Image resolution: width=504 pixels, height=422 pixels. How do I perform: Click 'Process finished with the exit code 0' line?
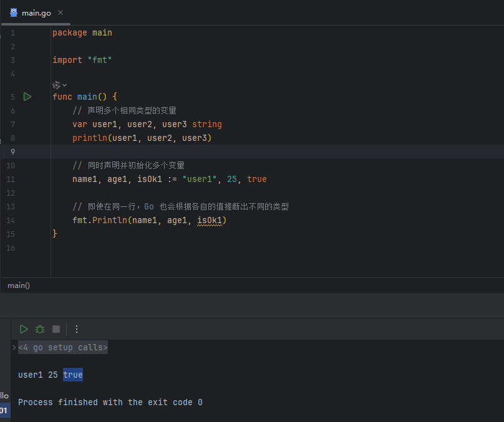point(110,403)
